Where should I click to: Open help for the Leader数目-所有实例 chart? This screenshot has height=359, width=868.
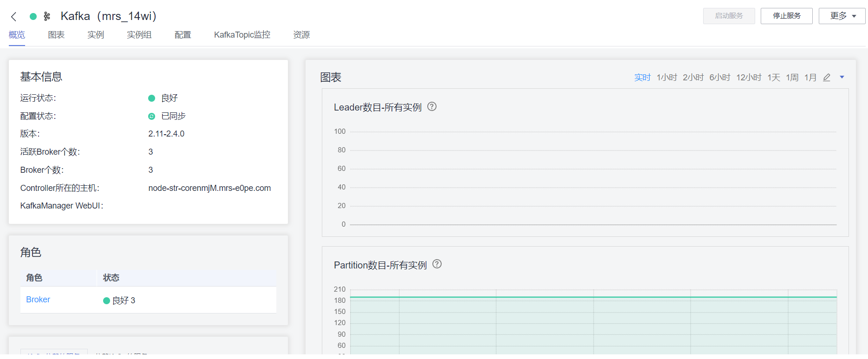point(432,106)
